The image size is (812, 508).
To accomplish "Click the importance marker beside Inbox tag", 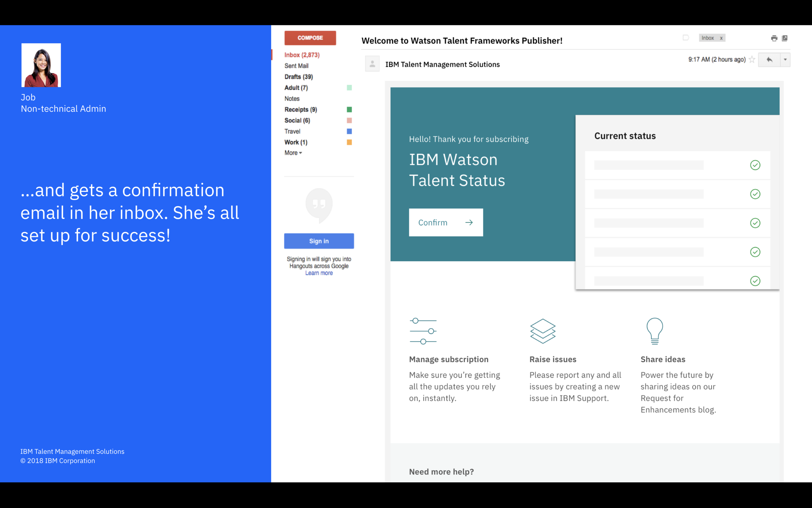I will [686, 38].
